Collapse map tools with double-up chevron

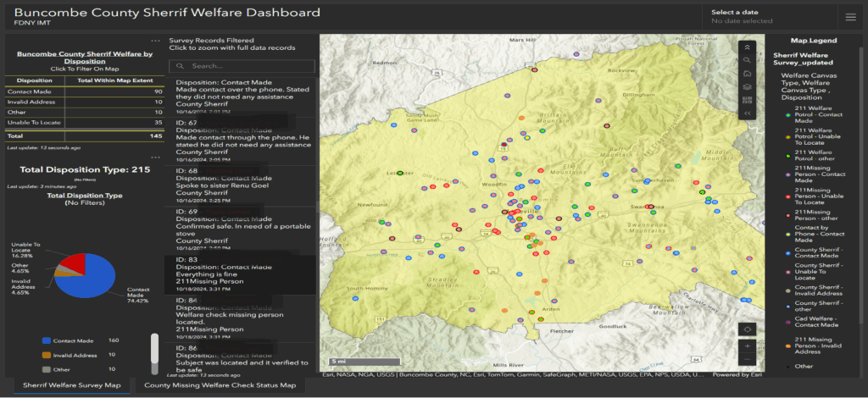(x=747, y=47)
